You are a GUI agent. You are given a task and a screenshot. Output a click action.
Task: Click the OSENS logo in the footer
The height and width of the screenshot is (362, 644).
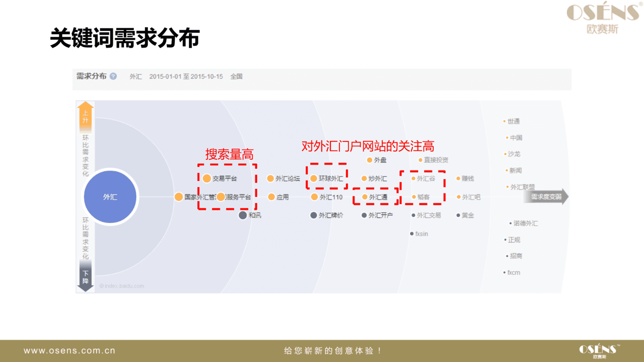599,351
